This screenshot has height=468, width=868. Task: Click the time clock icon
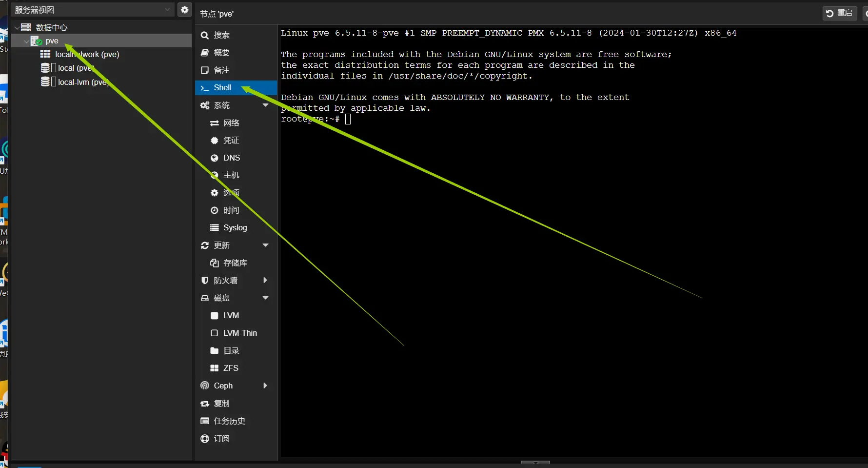click(x=214, y=210)
